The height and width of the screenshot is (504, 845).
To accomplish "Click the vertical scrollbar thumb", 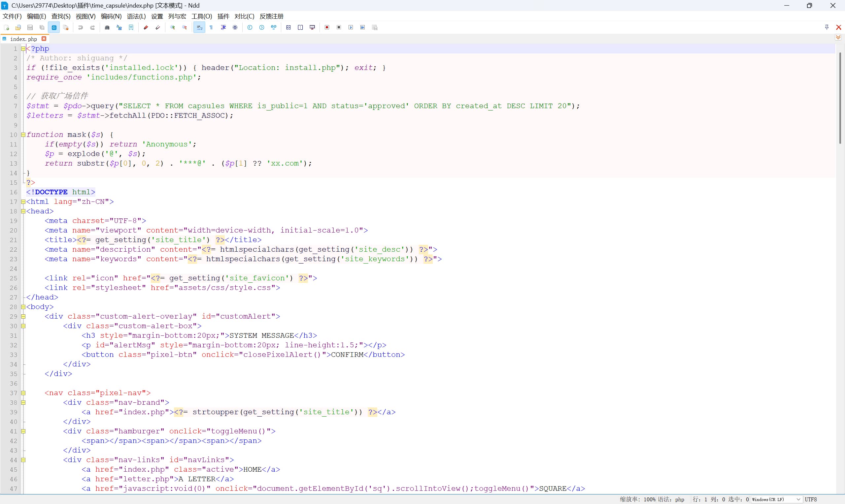I will pyautogui.click(x=840, y=99).
